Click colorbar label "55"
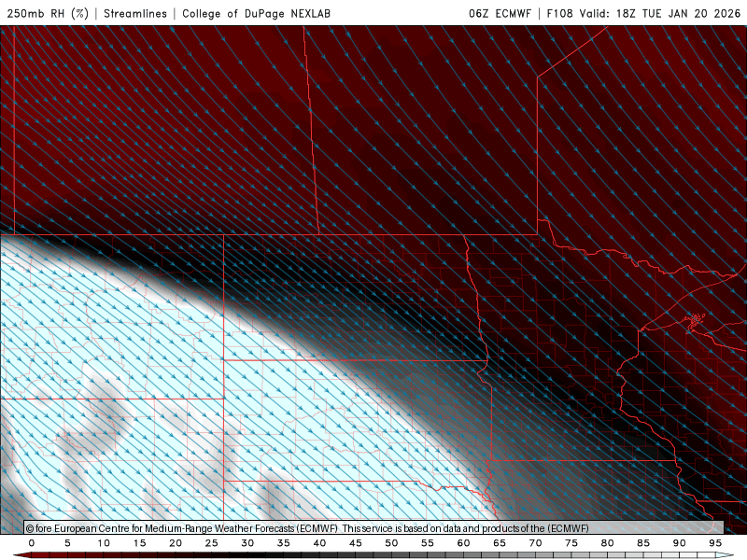Screen dimensions: 747x560 [x=428, y=543]
